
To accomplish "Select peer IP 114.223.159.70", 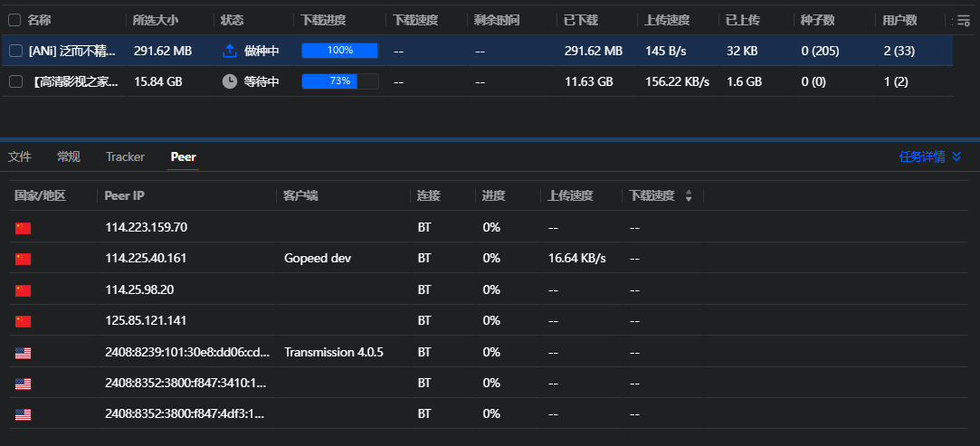I will 147,227.
